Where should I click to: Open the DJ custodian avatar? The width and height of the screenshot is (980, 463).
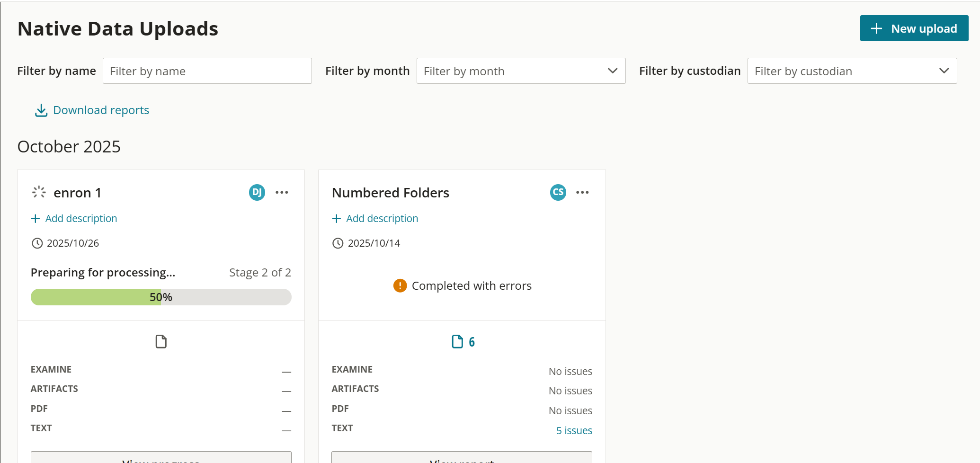257,192
